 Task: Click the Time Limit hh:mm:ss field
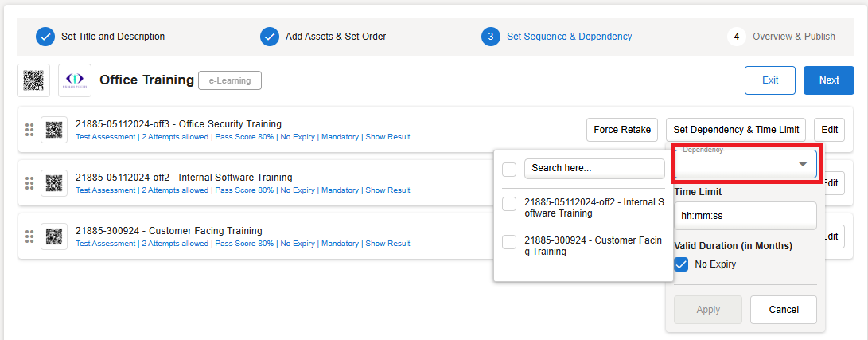pos(745,216)
